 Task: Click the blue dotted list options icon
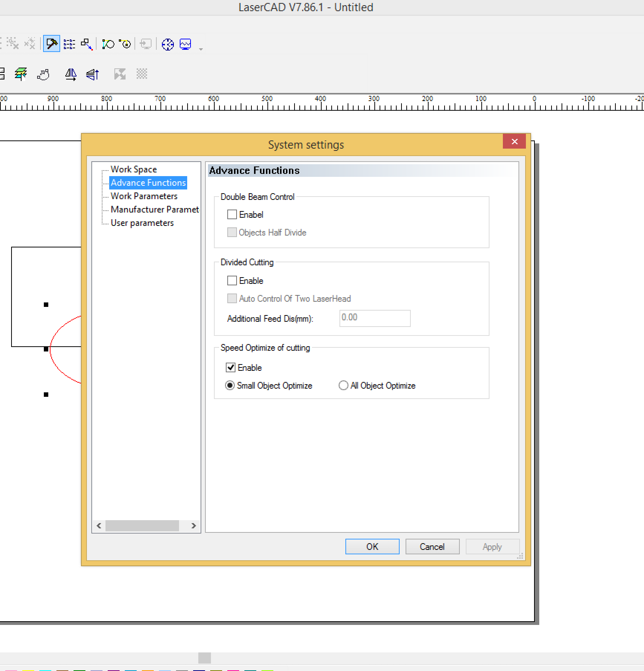click(69, 44)
